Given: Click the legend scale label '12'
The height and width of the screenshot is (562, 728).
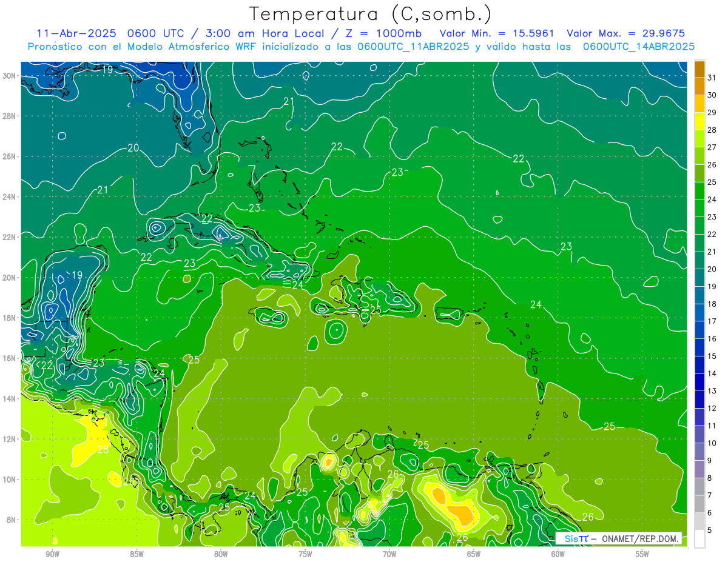Looking at the screenshot, I should [712, 409].
